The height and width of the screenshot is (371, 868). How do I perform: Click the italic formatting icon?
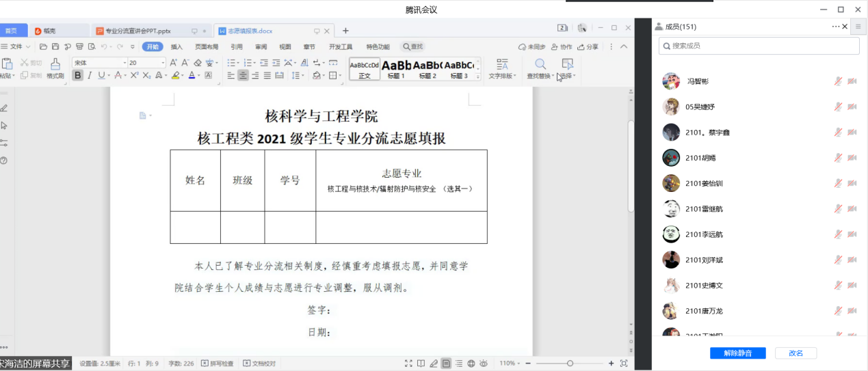pyautogui.click(x=89, y=75)
